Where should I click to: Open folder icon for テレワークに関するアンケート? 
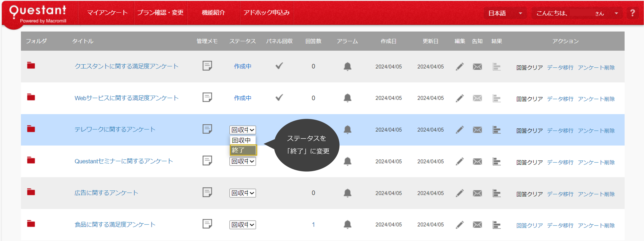[31, 129]
